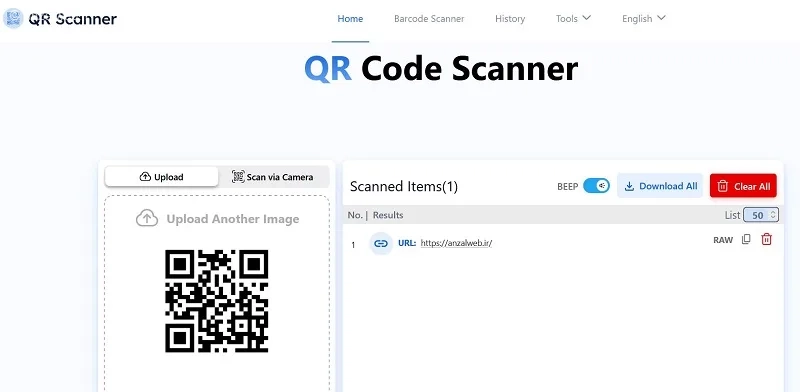Toggle the BEEP sound switch
Image resolution: width=800 pixels, height=392 pixels.
596,186
